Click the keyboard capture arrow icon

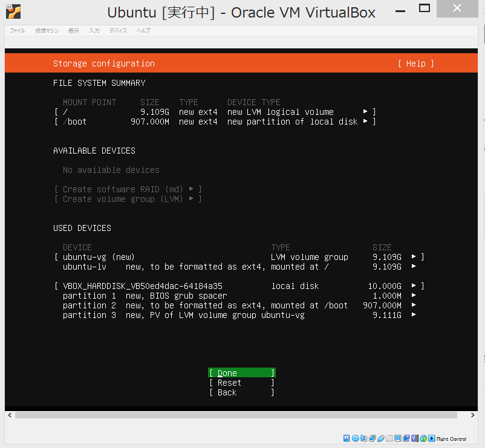432,438
